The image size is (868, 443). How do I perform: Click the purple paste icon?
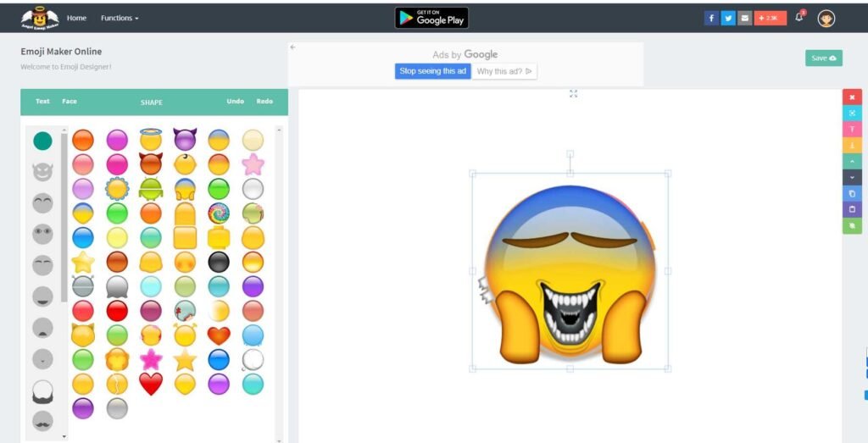pos(852,209)
